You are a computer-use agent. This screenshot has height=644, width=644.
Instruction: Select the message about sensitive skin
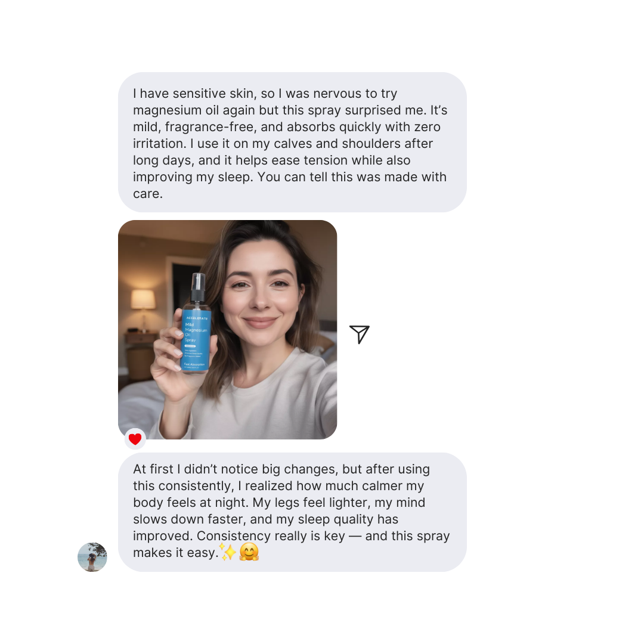[292, 142]
